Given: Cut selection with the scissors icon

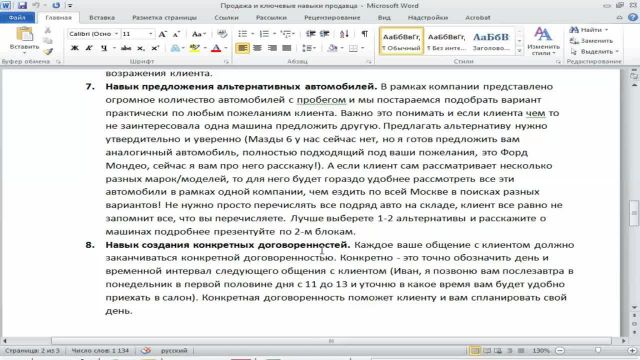Looking at the screenshot, I should 48,30.
